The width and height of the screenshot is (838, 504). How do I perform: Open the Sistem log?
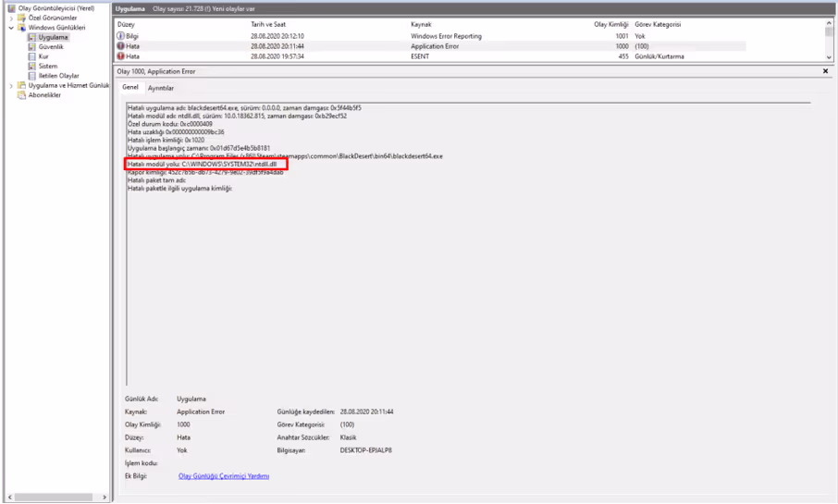click(48, 67)
